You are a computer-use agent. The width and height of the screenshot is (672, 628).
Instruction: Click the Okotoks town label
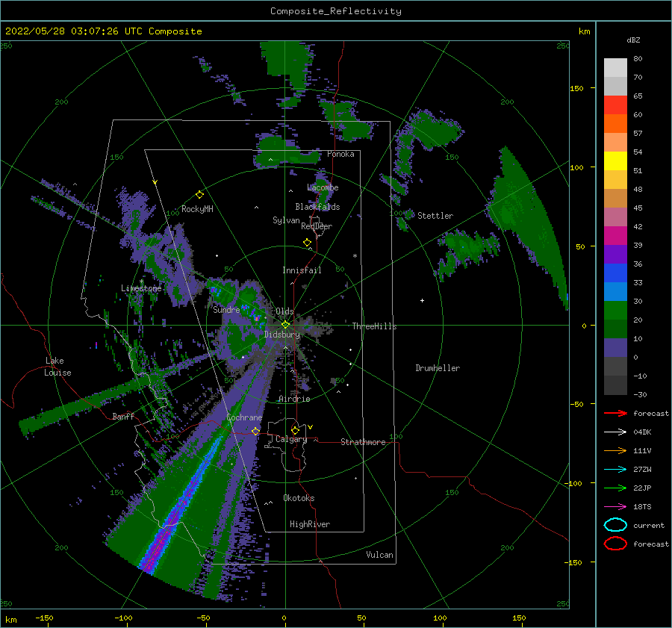point(299,498)
